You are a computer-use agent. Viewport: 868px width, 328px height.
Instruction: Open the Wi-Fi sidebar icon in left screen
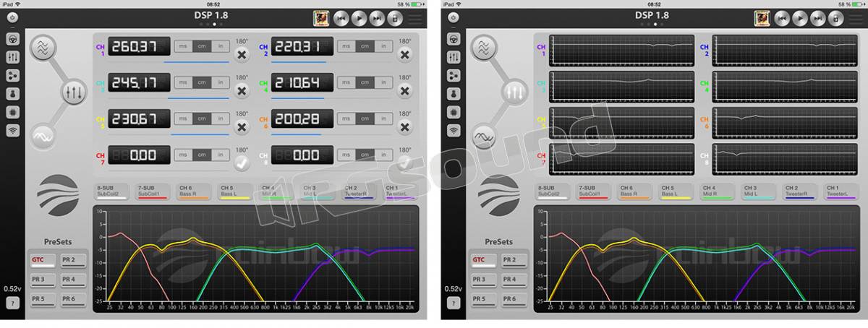[13, 131]
